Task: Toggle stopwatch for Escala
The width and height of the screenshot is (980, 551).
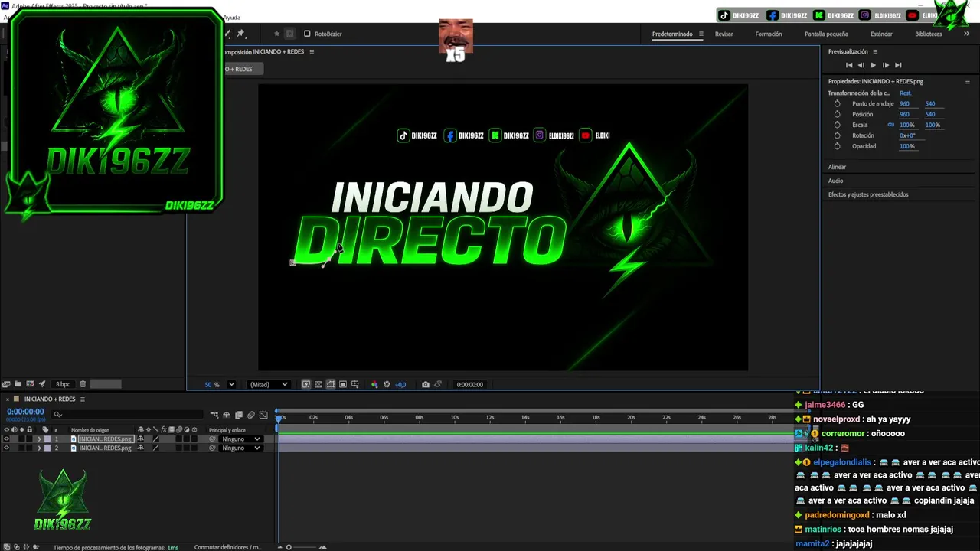Action: 837,125
